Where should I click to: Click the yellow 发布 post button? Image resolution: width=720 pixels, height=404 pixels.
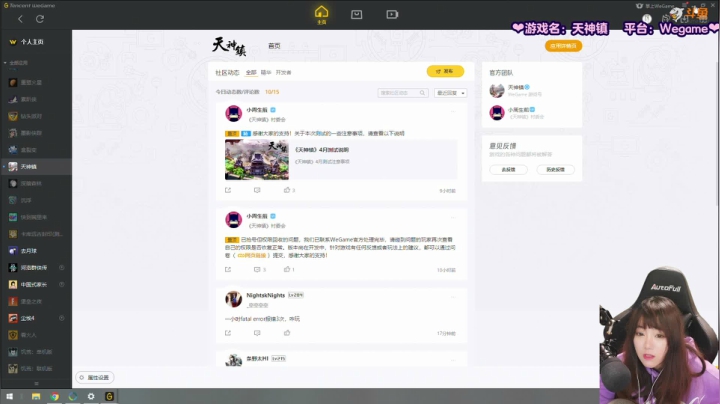pyautogui.click(x=445, y=71)
